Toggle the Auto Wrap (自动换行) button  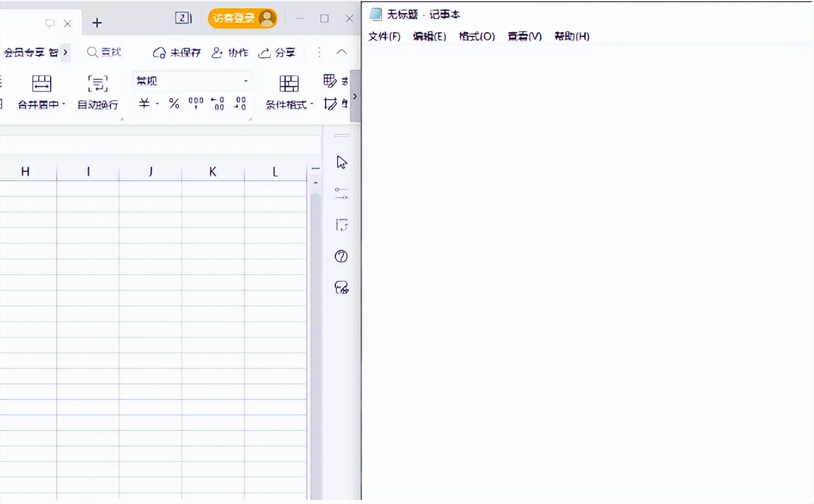coord(97,84)
